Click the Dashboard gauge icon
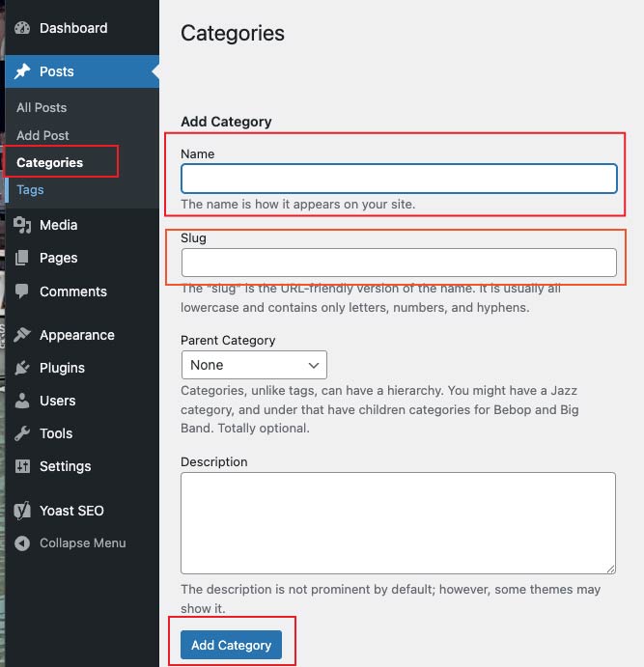 [22, 28]
